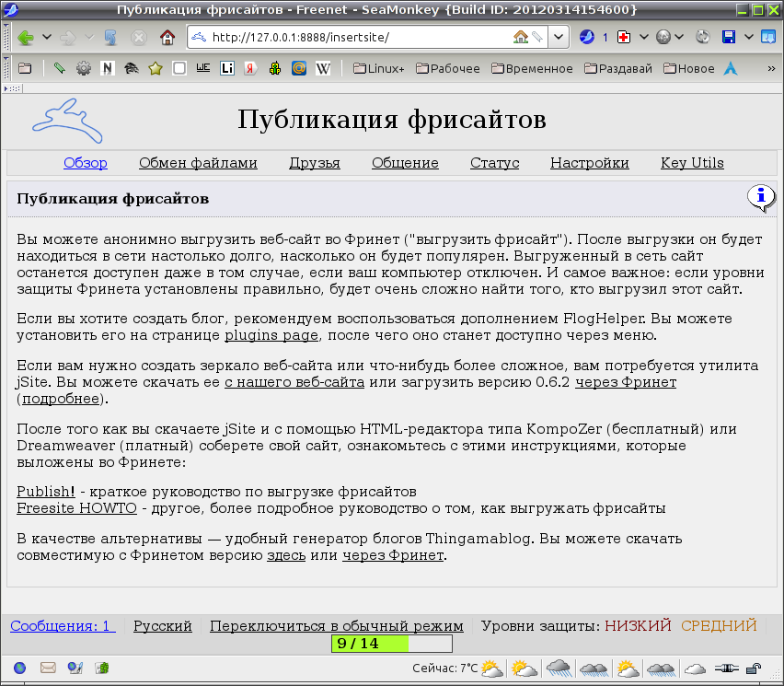Follow the с нашего веб-сайта link

point(294,382)
